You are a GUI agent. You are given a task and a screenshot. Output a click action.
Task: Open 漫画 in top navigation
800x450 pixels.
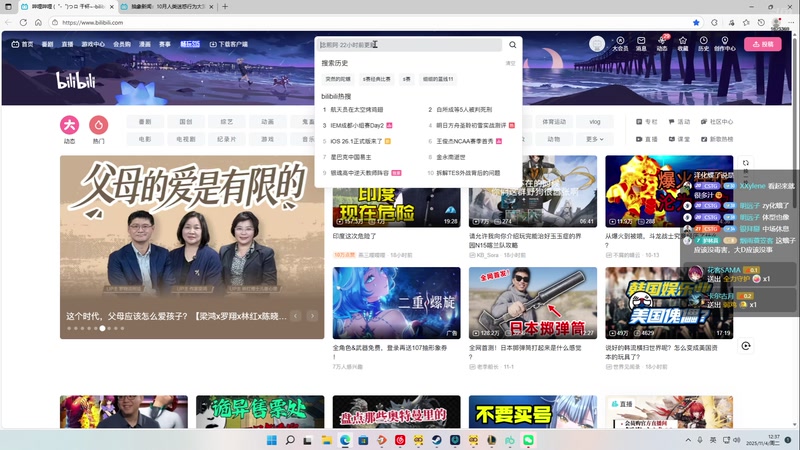tap(145, 44)
